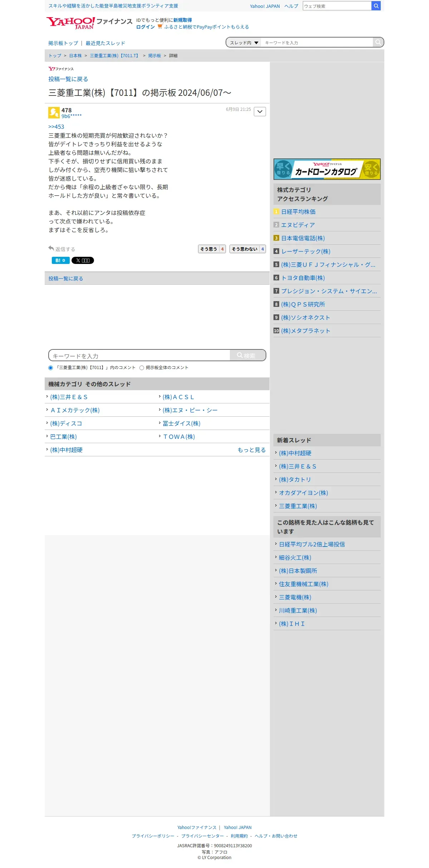Click 投稿一覧に戻る below the post
Viewport: 429px width, 868px height.
point(66,279)
